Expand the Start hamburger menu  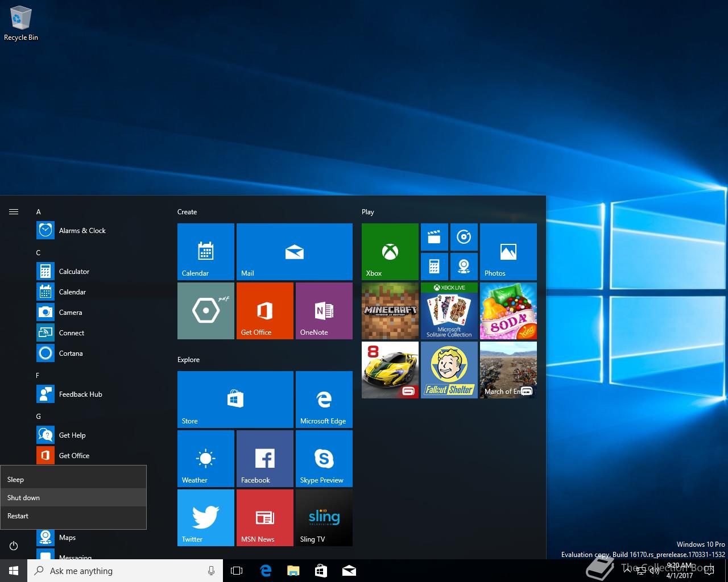[14, 211]
